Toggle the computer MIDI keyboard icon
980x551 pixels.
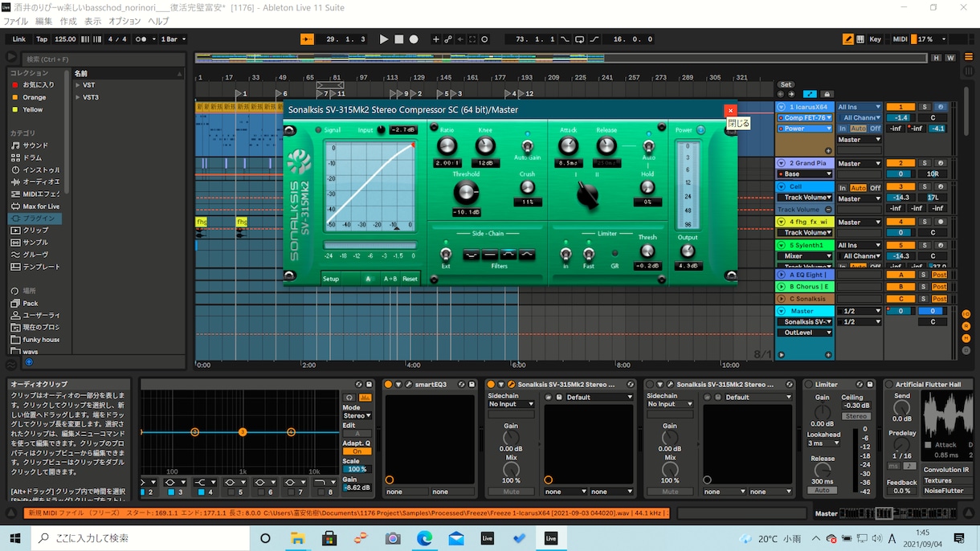860,39
